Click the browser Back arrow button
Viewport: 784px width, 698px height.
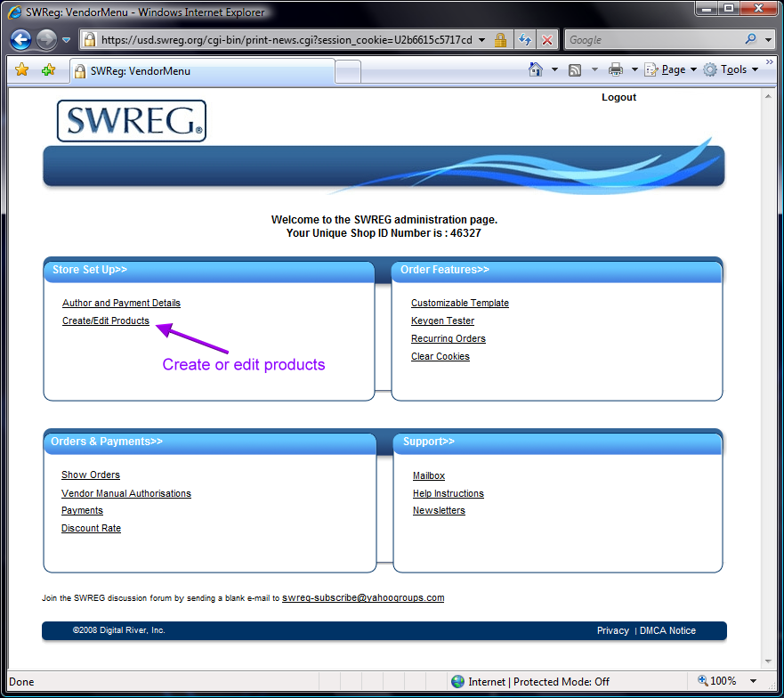tap(21, 39)
